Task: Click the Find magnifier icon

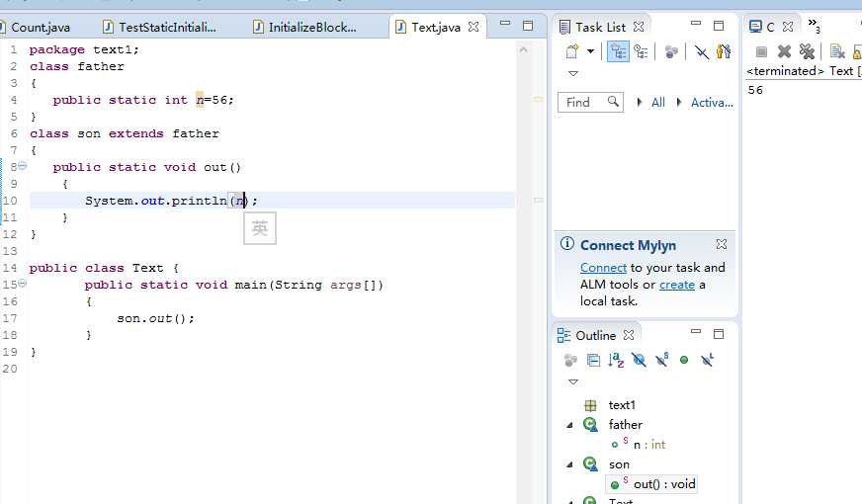Action: point(613,102)
